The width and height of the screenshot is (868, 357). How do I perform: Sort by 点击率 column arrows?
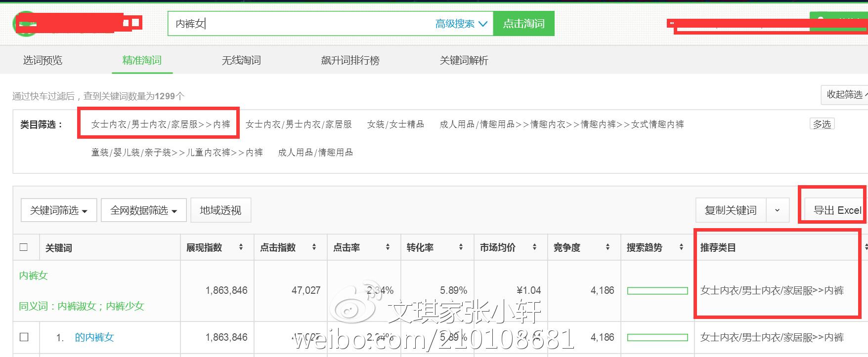(388, 247)
